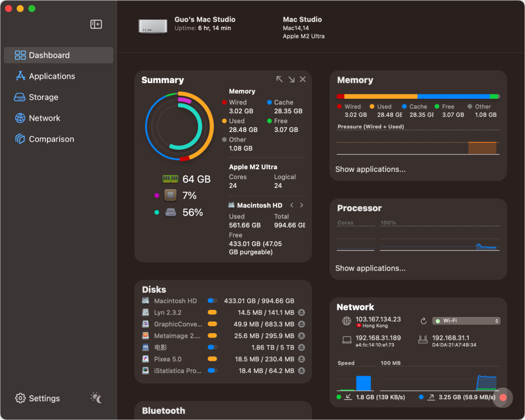This screenshot has height=420, width=525.
Task: Click the router icon beside 192.168.31.1
Action: click(423, 340)
